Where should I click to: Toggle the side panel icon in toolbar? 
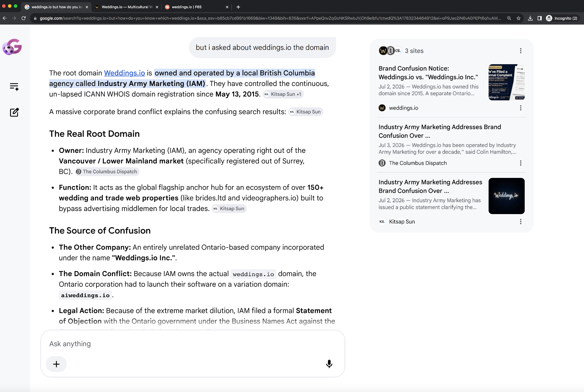tap(540, 18)
